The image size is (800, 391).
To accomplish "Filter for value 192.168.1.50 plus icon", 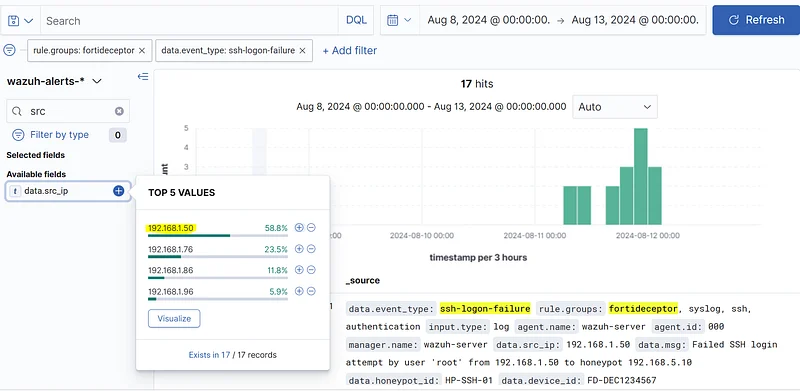I will click(299, 228).
